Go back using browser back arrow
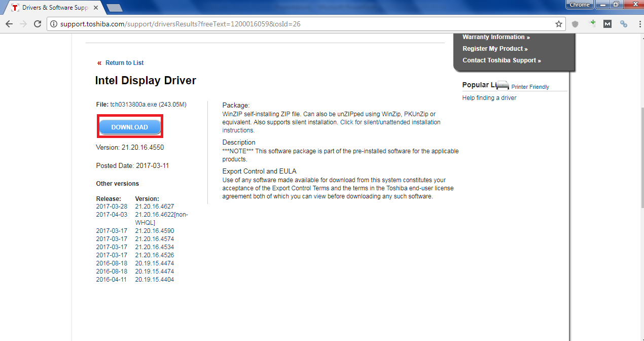The height and width of the screenshot is (341, 644). (x=9, y=24)
